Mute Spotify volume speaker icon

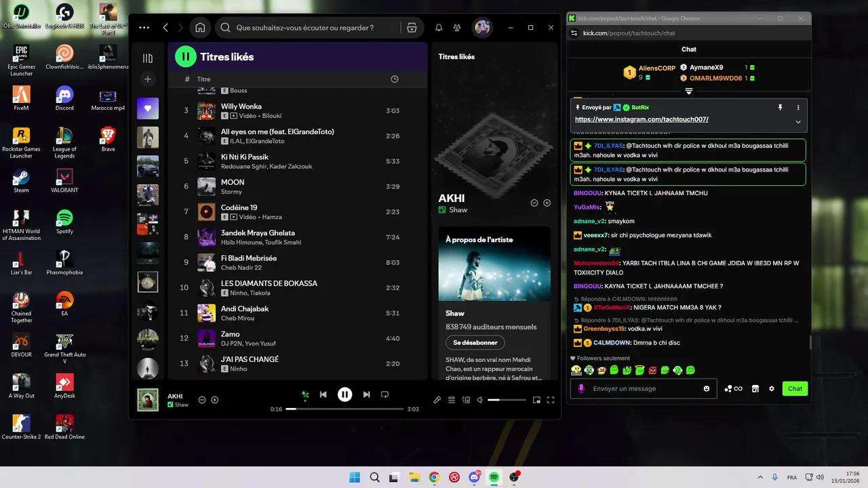480,400
